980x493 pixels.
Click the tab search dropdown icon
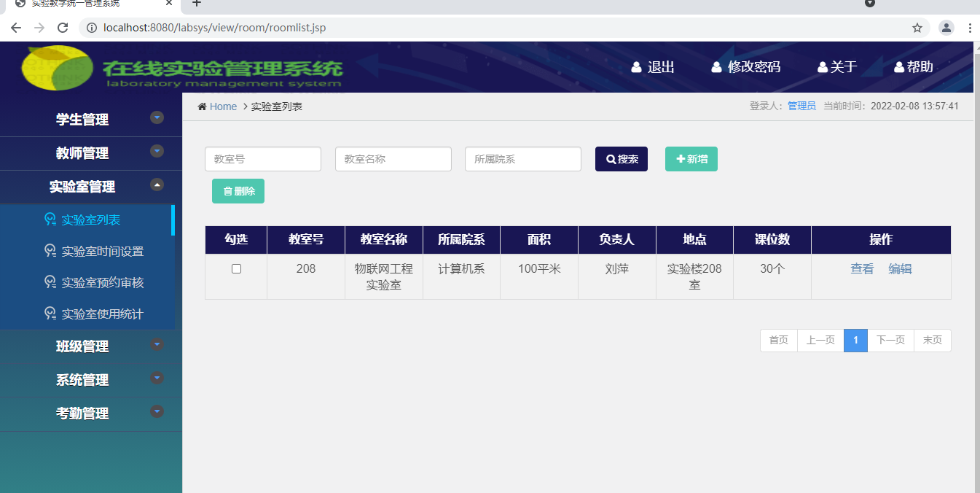tap(869, 3)
